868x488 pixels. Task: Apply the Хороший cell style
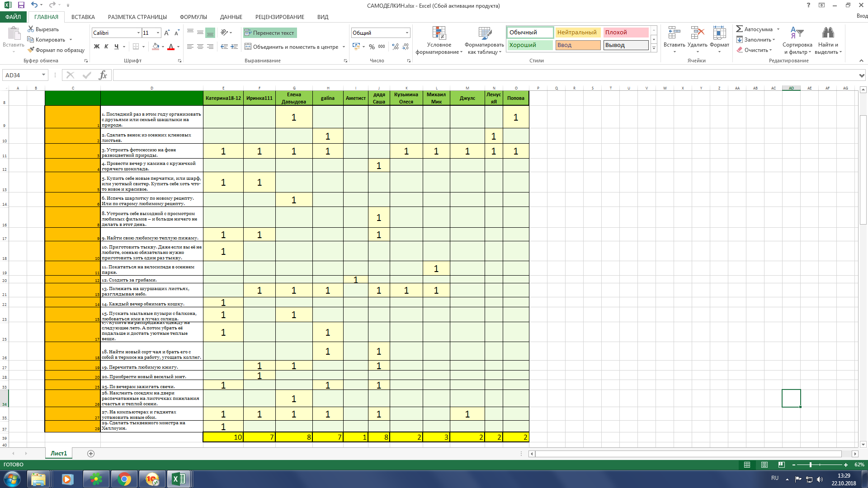click(x=530, y=45)
